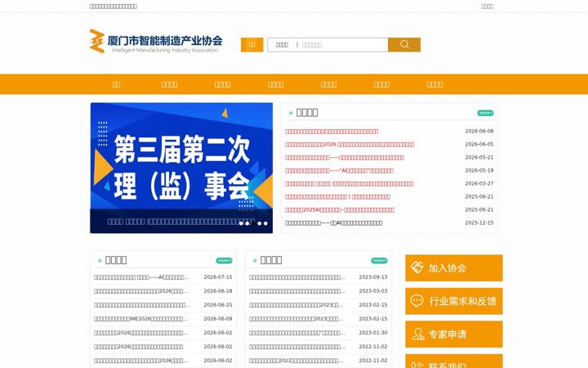
Task: Click the magnifier search button
Action: pyautogui.click(x=404, y=45)
